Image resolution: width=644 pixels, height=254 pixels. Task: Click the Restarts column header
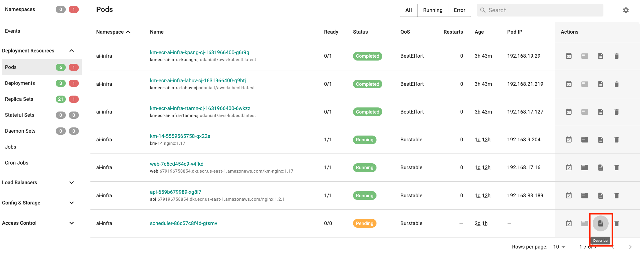(x=453, y=32)
